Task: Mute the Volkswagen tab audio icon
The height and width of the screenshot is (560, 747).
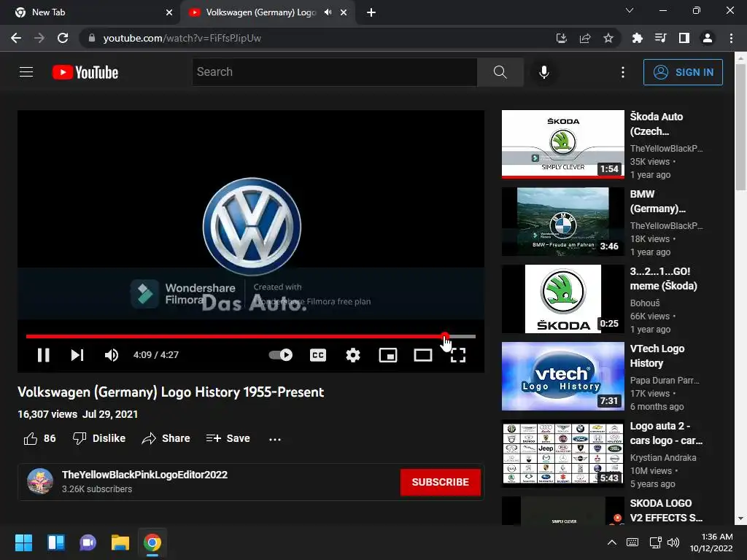Action: (328, 12)
